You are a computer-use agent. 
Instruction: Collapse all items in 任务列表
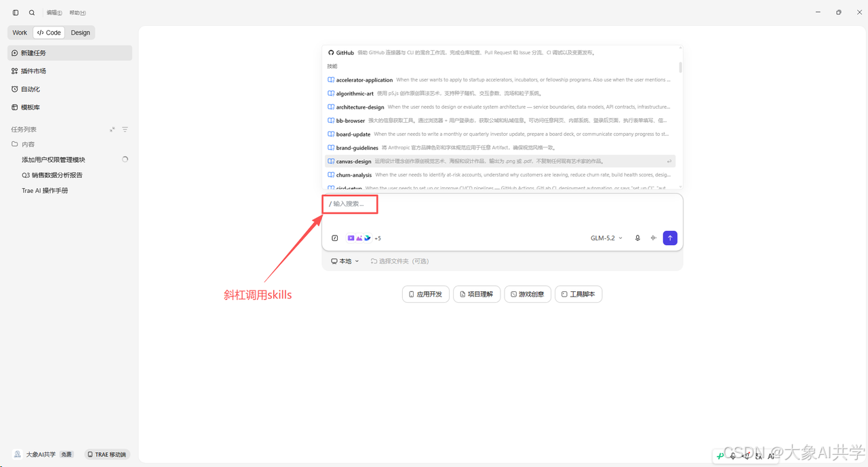click(x=113, y=130)
